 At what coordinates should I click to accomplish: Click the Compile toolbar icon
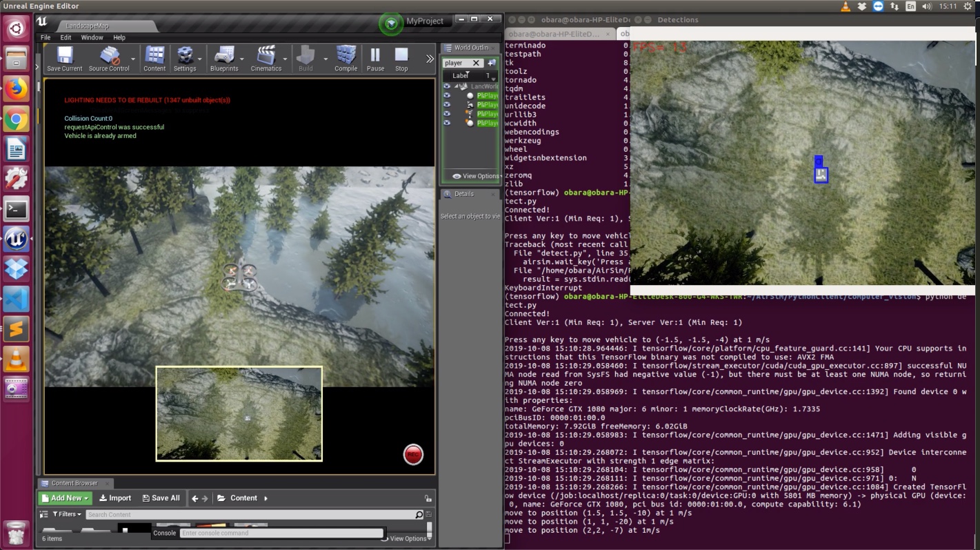point(346,59)
